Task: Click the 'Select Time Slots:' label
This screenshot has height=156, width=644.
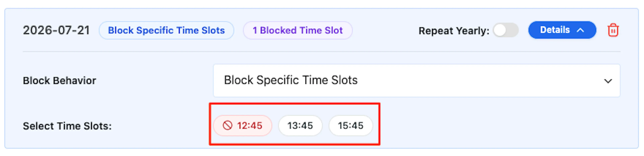Action: click(x=67, y=126)
